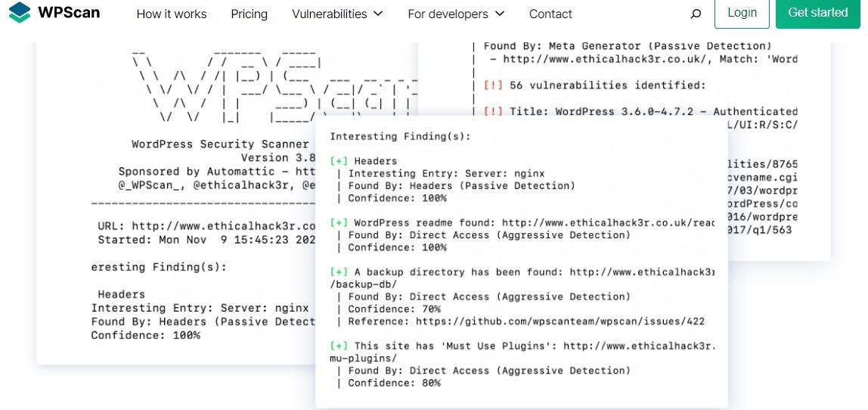Click "WordPress Security Scanner" text in left card
This screenshot has height=410, width=868.
pos(220,144)
